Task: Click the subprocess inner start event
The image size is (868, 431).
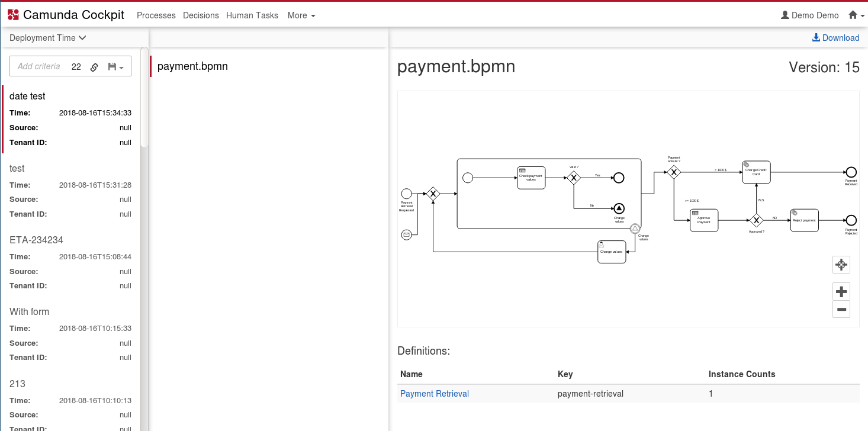Action: coord(468,177)
